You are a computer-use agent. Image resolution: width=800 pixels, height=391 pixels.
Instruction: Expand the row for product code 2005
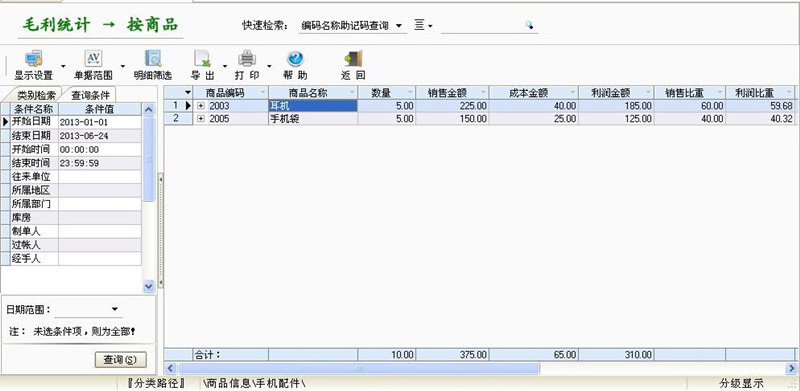(x=201, y=118)
